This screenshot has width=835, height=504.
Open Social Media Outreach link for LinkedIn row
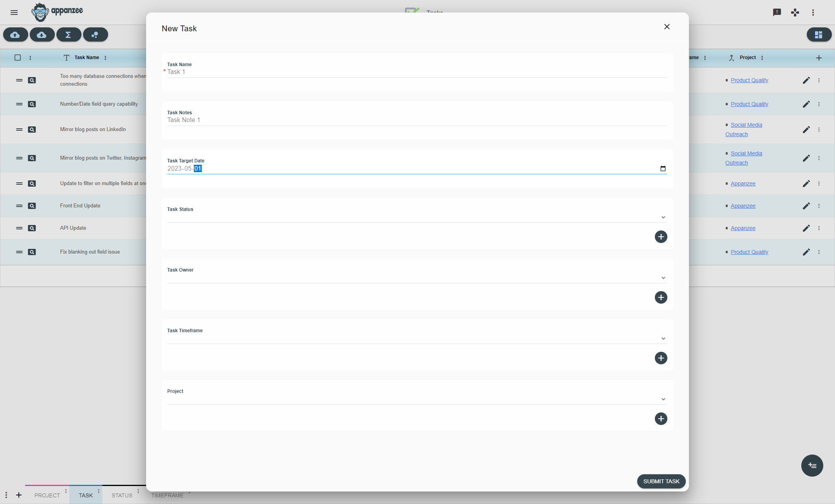tap(744, 130)
